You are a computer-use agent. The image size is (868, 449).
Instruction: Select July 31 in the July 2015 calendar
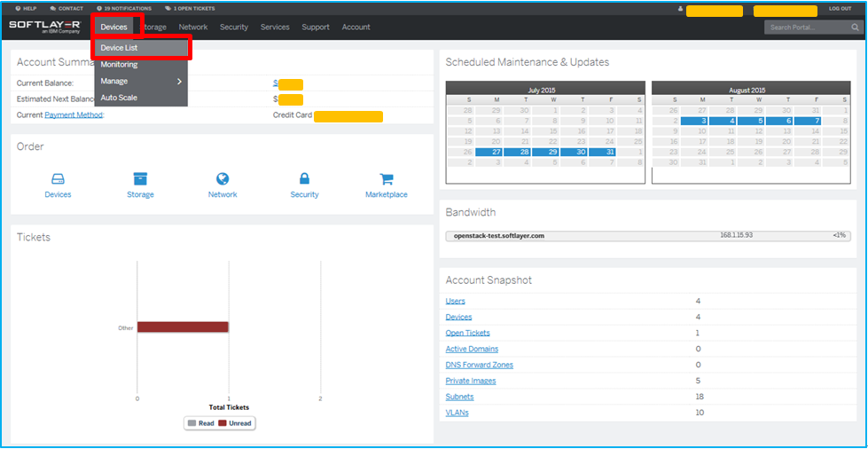[602, 153]
